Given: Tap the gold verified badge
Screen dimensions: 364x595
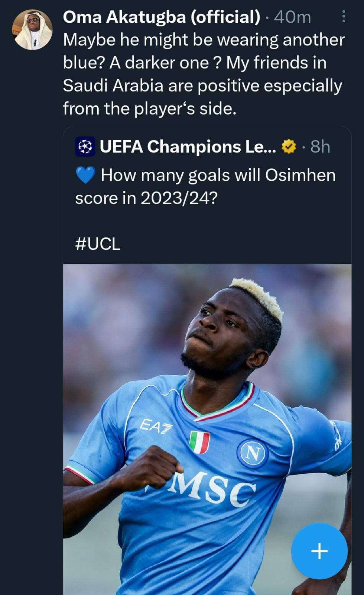Looking at the screenshot, I should click(289, 147).
